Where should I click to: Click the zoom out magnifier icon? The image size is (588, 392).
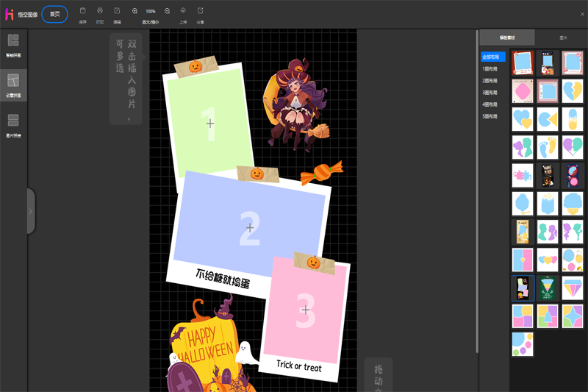coord(168,11)
